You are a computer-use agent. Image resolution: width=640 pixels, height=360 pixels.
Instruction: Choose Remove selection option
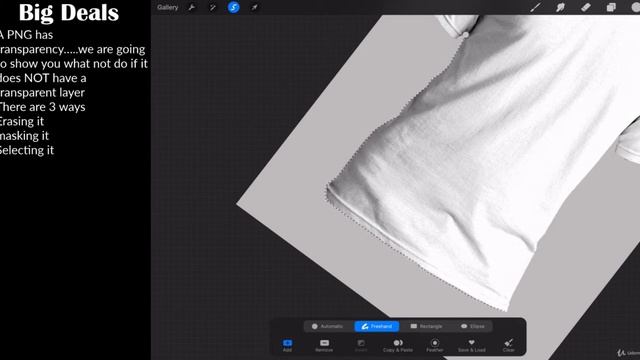point(324,345)
